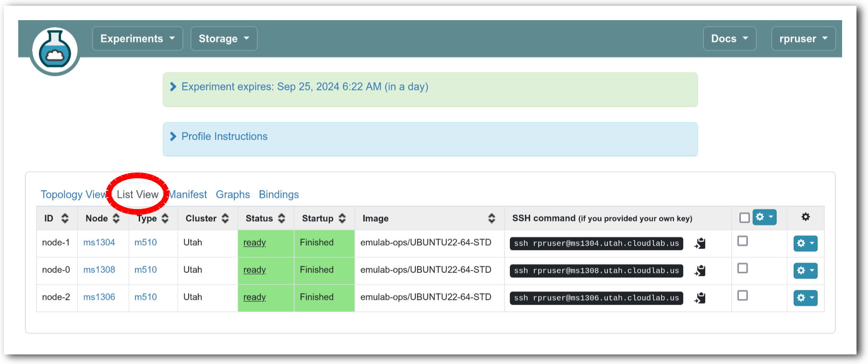The height and width of the screenshot is (364, 868).
Task: Sort table by Image column arrows
Action: (492, 219)
